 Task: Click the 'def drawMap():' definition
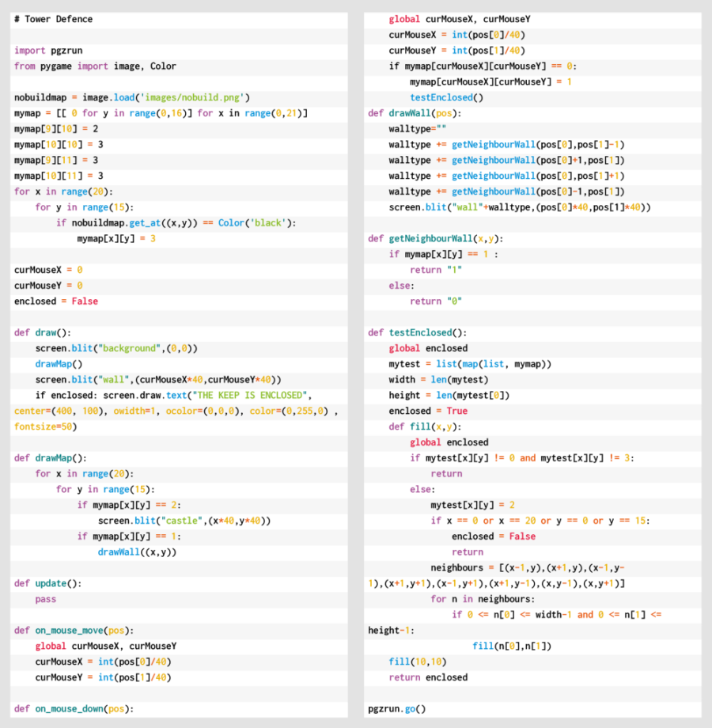pos(51,458)
